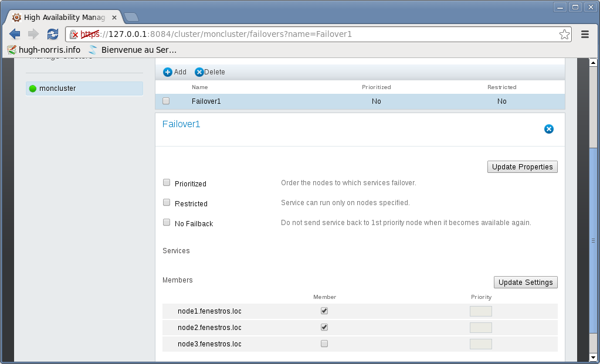600x364 pixels.
Task: Uncheck node1.fenestros.loc member checkbox
Action: pyautogui.click(x=324, y=311)
